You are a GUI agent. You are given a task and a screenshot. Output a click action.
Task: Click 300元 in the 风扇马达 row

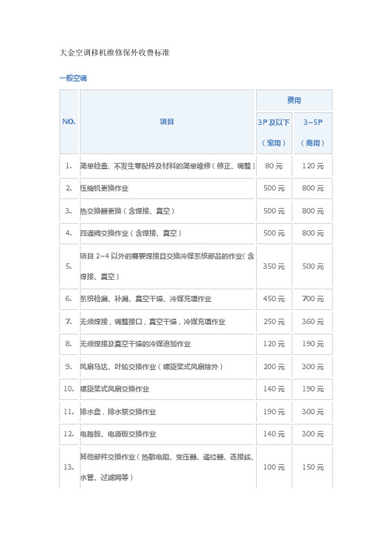313,367
